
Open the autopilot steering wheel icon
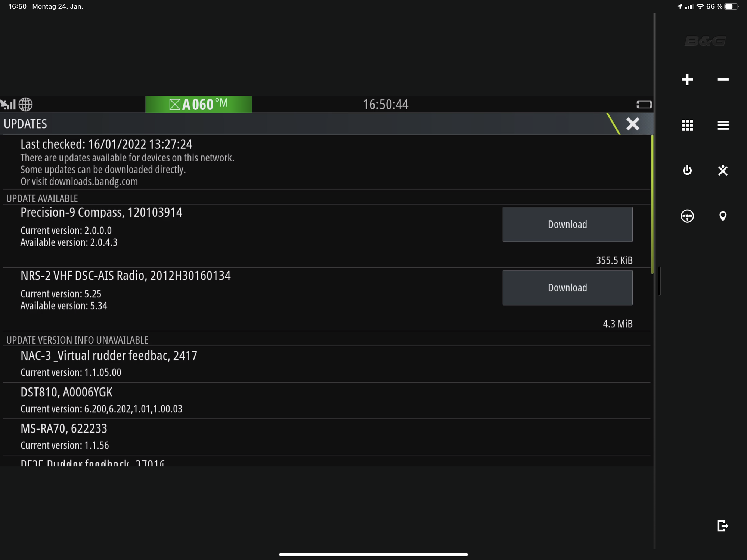pos(687,216)
